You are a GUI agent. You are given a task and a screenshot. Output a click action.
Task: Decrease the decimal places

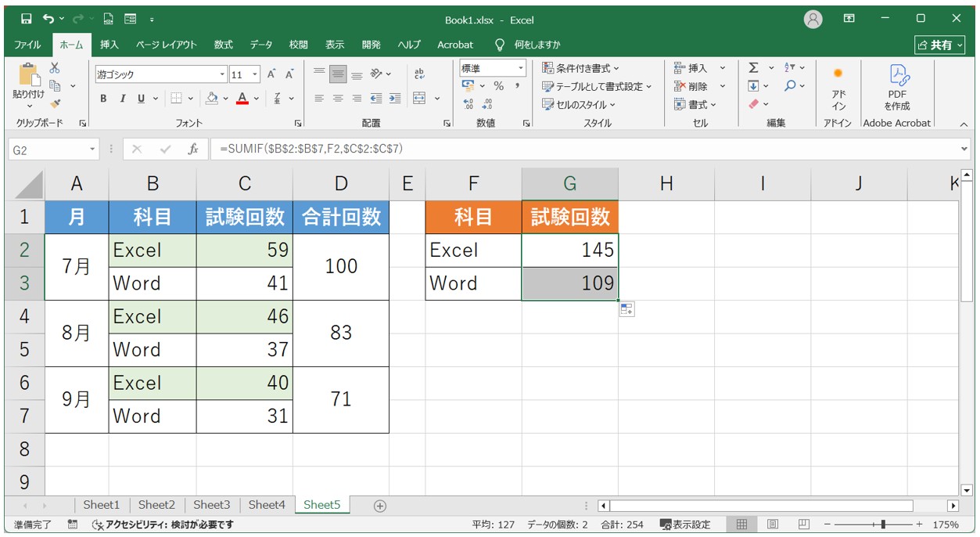pyautogui.click(x=487, y=103)
